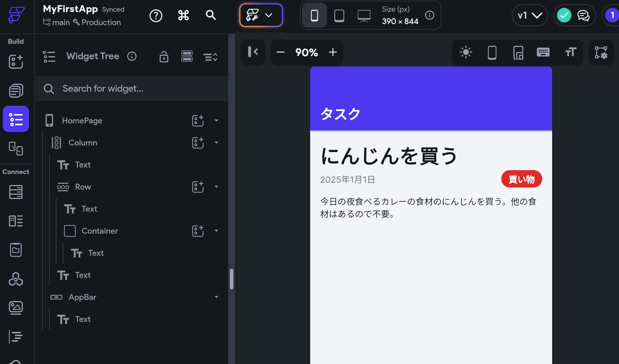Select the Widget Tree sidebar tab
Image resolution: width=619 pixels, height=364 pixels.
click(x=16, y=119)
